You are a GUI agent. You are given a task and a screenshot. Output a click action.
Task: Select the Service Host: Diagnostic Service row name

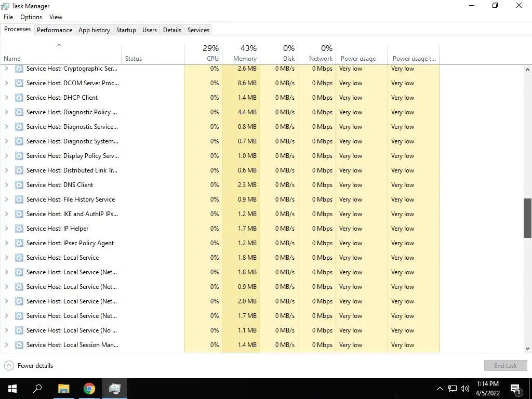coord(72,127)
